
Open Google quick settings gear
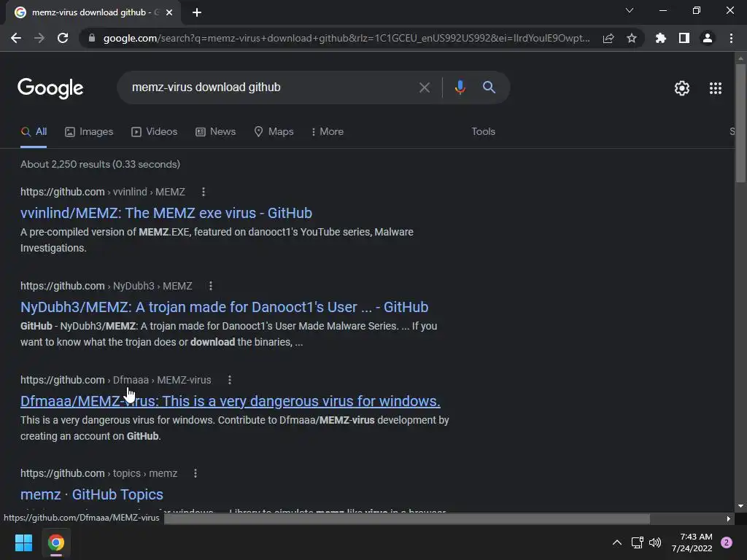click(x=682, y=88)
